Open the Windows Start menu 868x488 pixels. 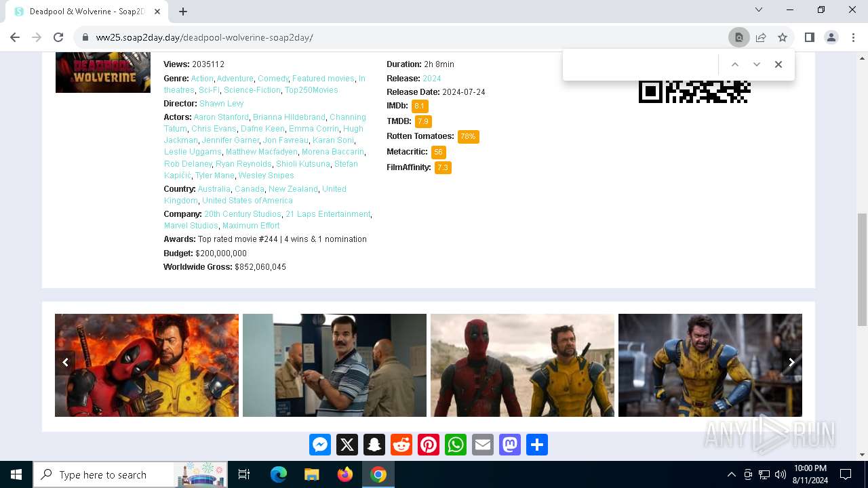(16, 474)
